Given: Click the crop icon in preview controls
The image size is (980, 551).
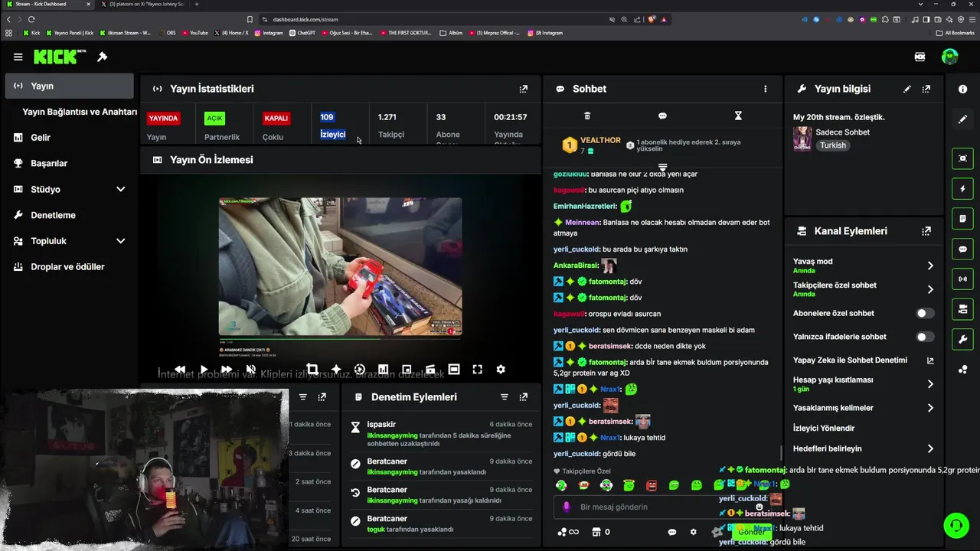Looking at the screenshot, I should coord(312,370).
